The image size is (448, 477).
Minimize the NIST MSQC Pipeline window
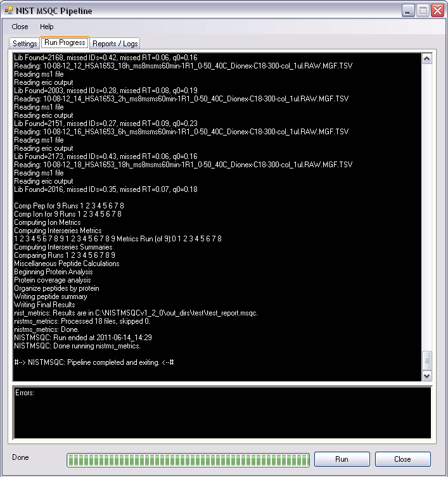coord(409,11)
